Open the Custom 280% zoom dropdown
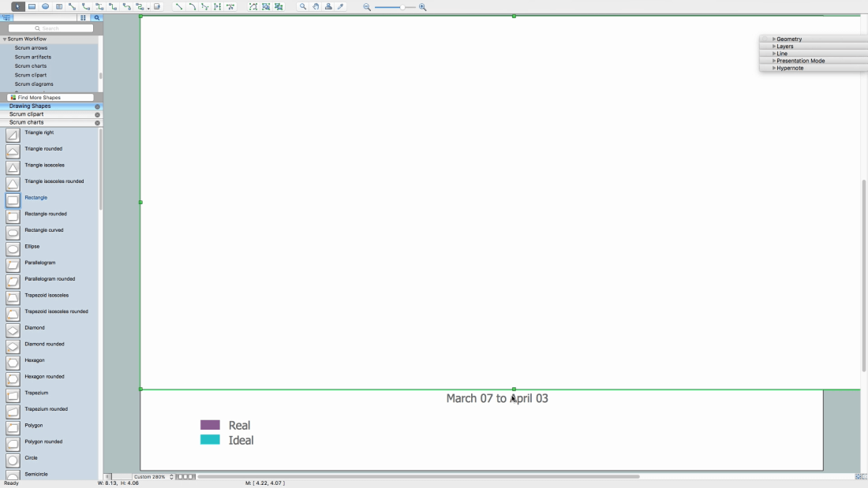Viewport: 868px width, 488px height. 153,476
